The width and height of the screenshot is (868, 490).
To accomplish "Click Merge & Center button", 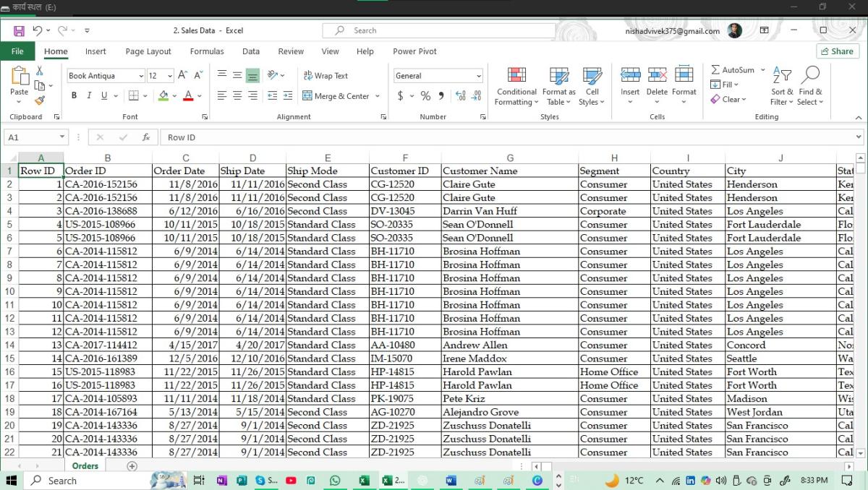I will click(336, 95).
